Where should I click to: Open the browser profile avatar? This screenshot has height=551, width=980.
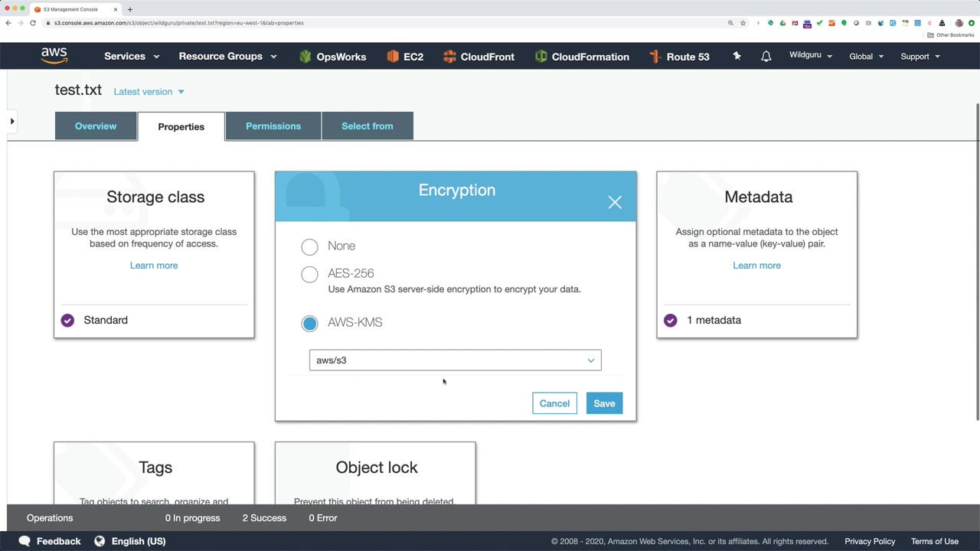(959, 23)
